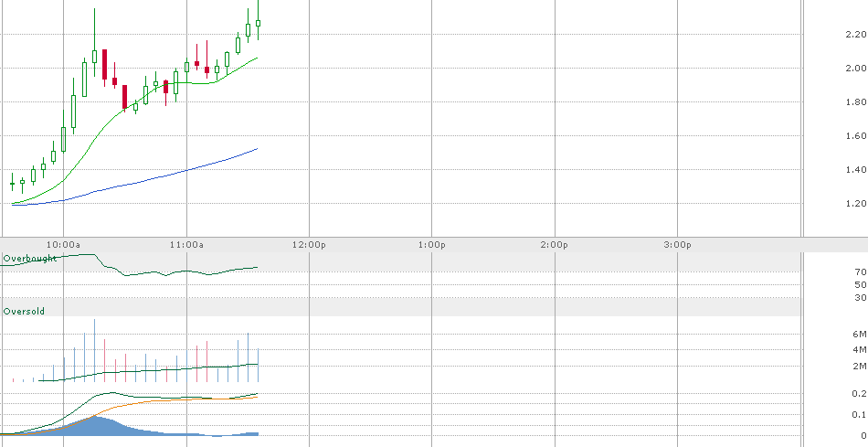The width and height of the screenshot is (868, 447).
Task: Click the 6M volume axis label
Action: click(x=860, y=334)
